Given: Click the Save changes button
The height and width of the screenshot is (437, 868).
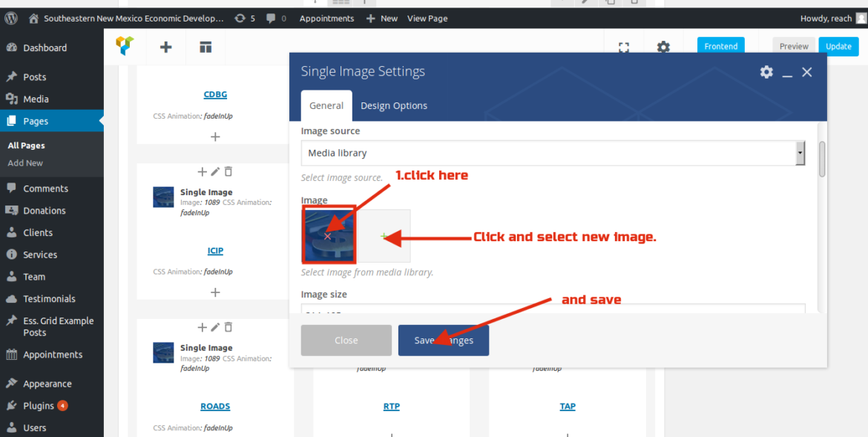Looking at the screenshot, I should coord(443,341).
